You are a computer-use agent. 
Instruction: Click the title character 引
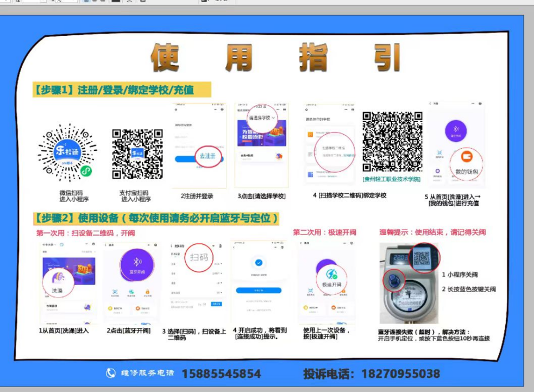pyautogui.click(x=387, y=57)
